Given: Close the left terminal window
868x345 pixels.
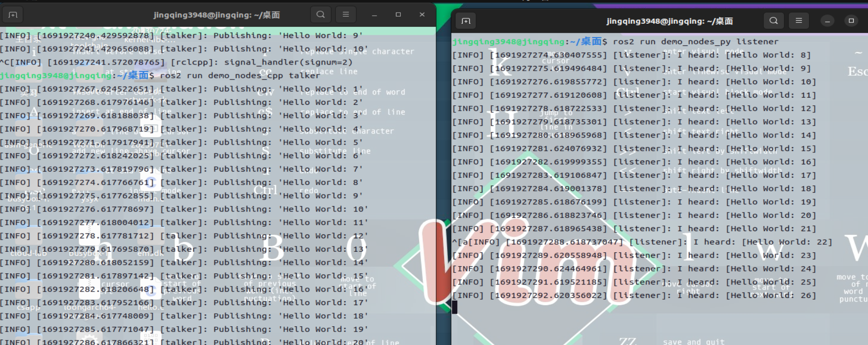Looking at the screenshot, I should (x=422, y=15).
